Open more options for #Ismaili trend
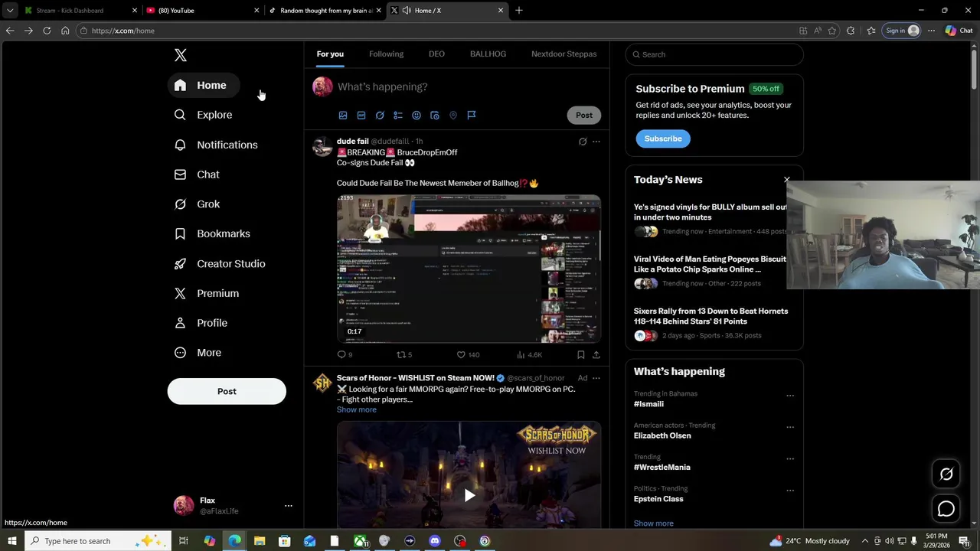Image resolution: width=980 pixels, height=551 pixels. coord(790,396)
